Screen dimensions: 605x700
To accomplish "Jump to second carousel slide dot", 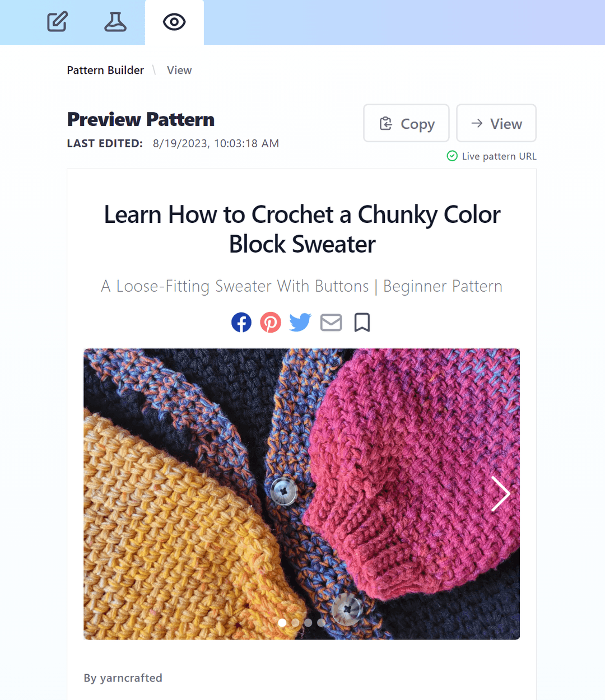I will (x=295, y=623).
